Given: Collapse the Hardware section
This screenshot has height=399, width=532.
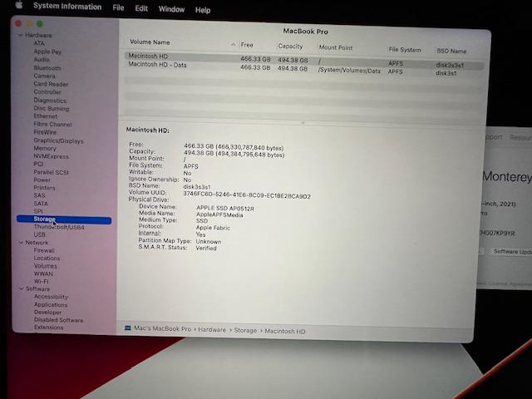Looking at the screenshot, I should pos(20,36).
